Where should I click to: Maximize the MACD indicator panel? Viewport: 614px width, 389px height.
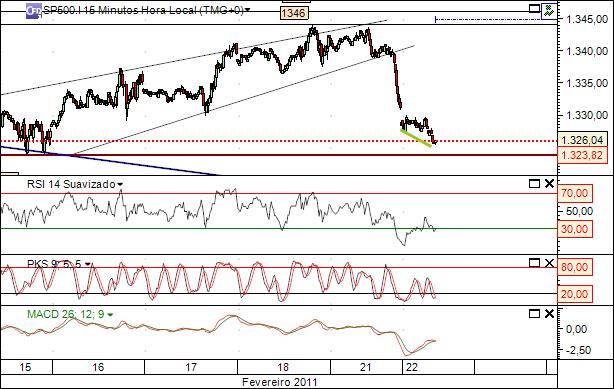(x=535, y=313)
